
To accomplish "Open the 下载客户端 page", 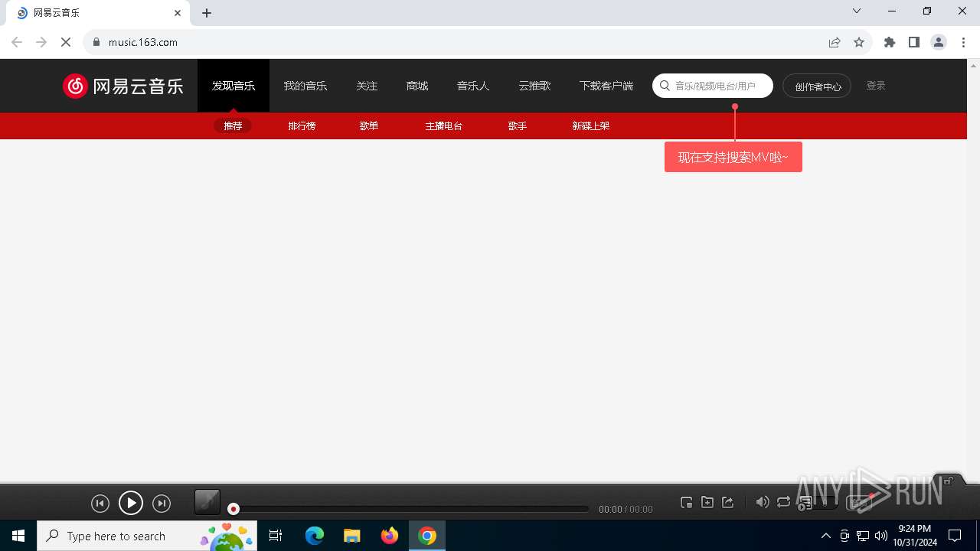I will tap(606, 86).
